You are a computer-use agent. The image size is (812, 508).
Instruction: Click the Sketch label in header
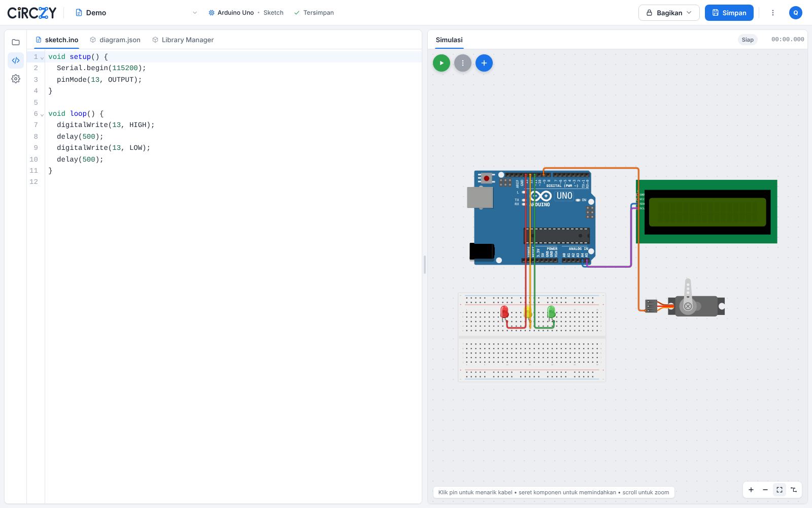tap(274, 13)
